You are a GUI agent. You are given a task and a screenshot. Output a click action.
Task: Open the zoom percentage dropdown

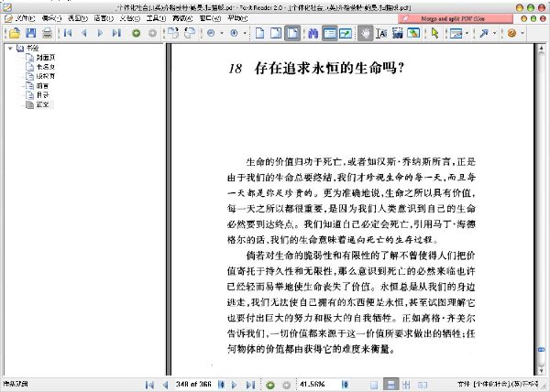coord(346,385)
